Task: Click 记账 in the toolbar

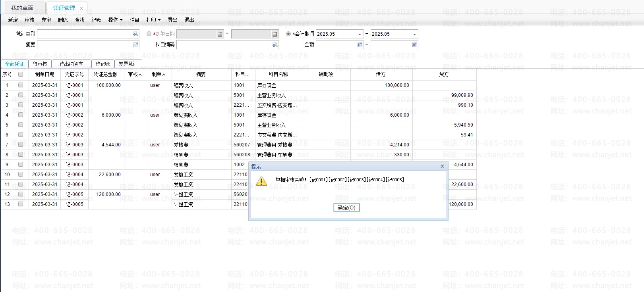Action: coord(96,20)
